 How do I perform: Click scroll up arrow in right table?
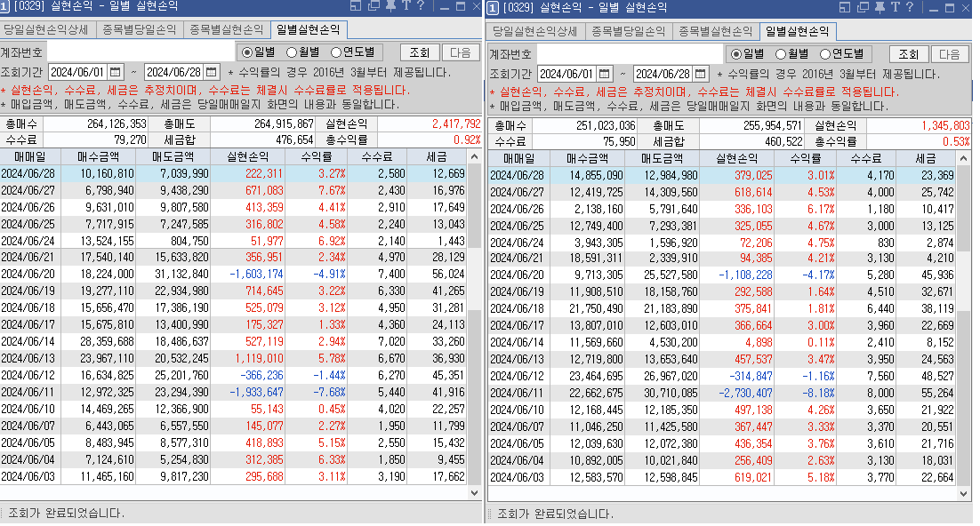pos(963,159)
